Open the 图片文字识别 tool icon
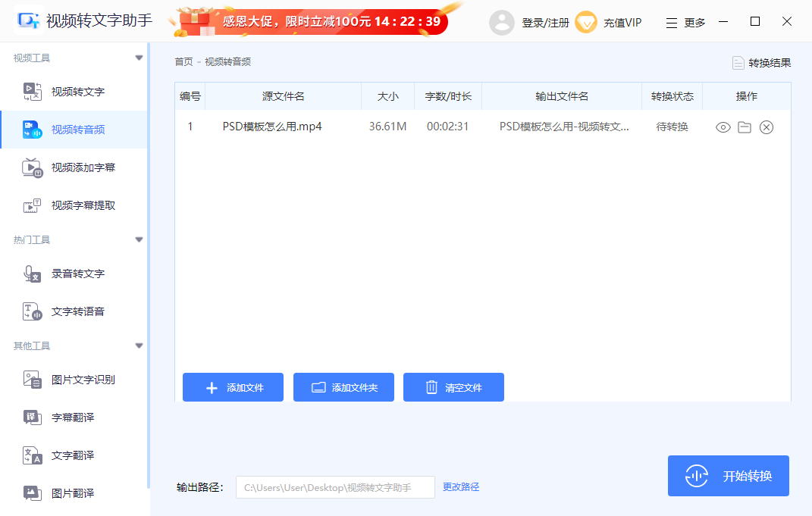Viewport: 812px width, 516px height. click(32, 380)
